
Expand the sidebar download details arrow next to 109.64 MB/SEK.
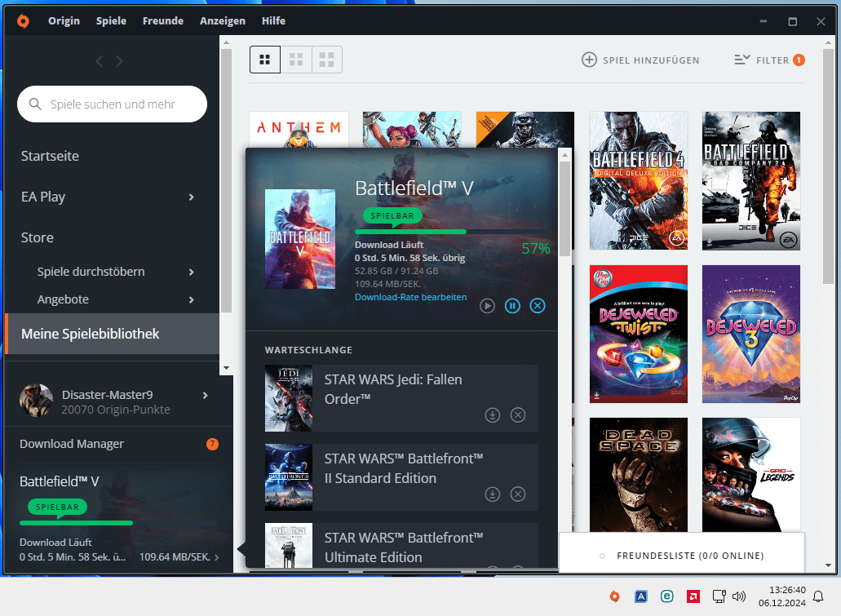tap(217, 557)
